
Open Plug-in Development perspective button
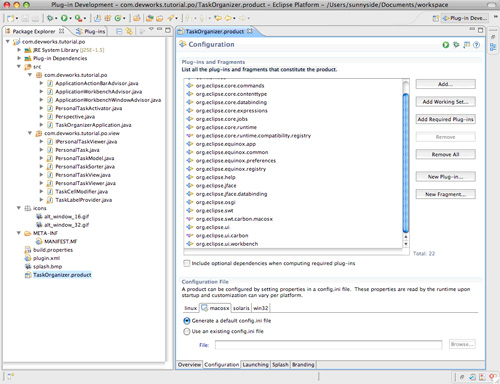(465, 18)
